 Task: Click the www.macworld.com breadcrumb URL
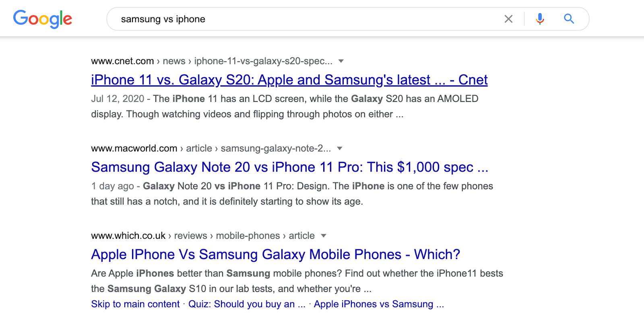coord(134,149)
